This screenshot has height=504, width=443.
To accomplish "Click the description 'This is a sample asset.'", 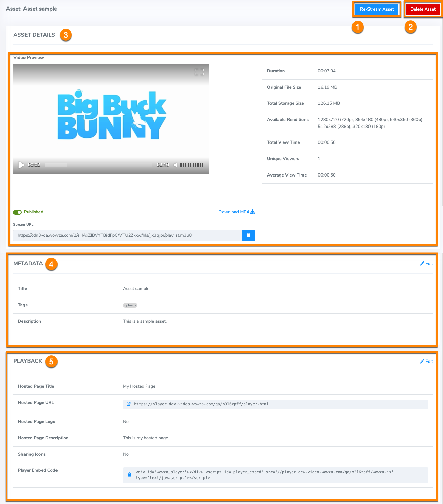I will click(145, 321).
